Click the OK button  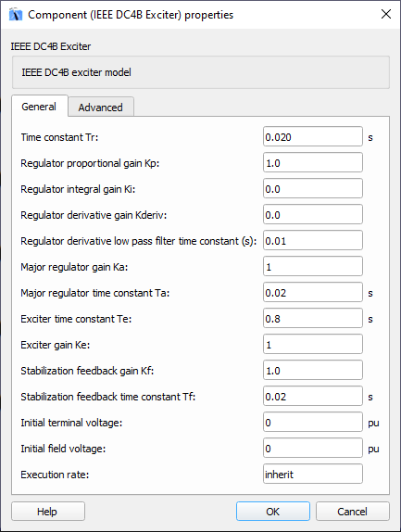pos(273,511)
